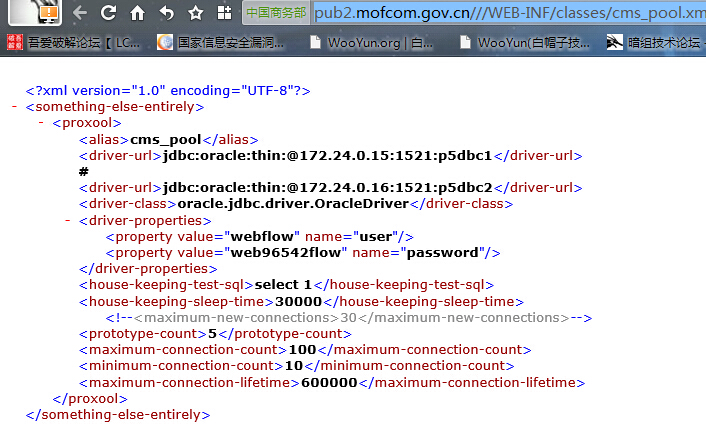The width and height of the screenshot is (706, 427).
Task: Open the home page icon
Action: 137,13
